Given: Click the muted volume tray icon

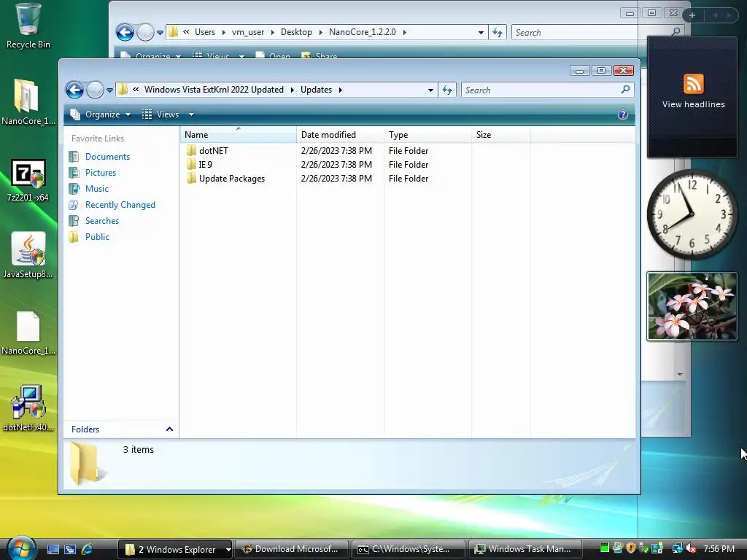Looking at the screenshot, I should pyautogui.click(x=690, y=548).
